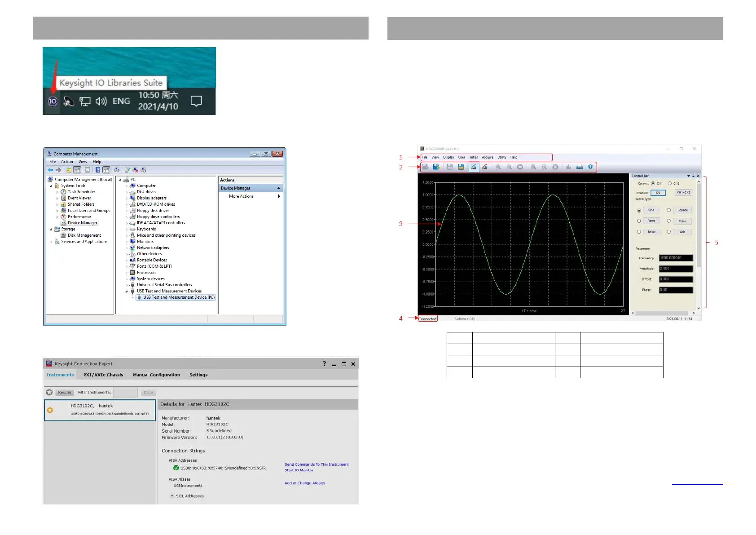Click the Rescan button
The image size is (756, 535).
point(65,392)
